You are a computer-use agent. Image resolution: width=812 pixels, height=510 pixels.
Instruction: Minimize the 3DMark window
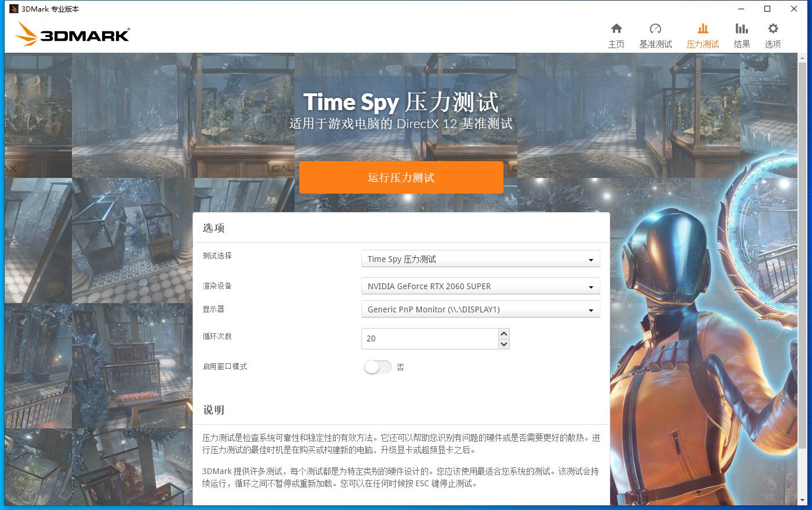741,9
